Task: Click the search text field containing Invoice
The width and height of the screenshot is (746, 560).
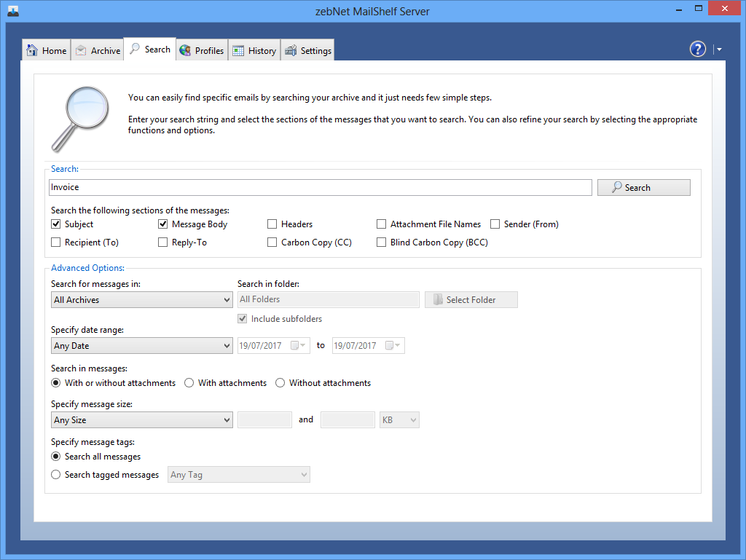Action: 321,188
